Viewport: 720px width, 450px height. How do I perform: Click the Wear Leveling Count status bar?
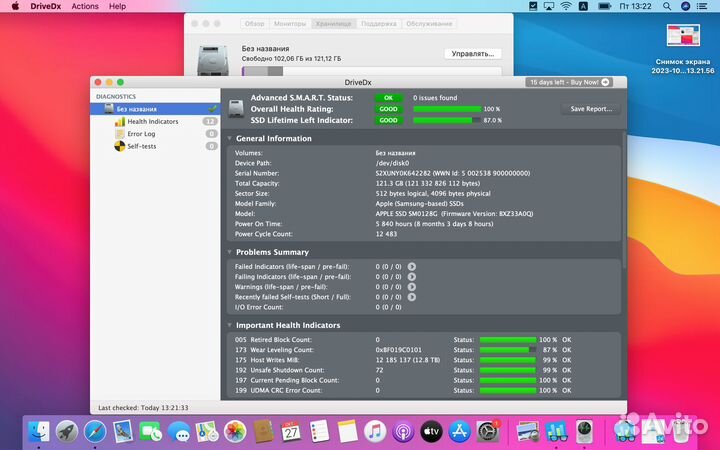tap(508, 350)
